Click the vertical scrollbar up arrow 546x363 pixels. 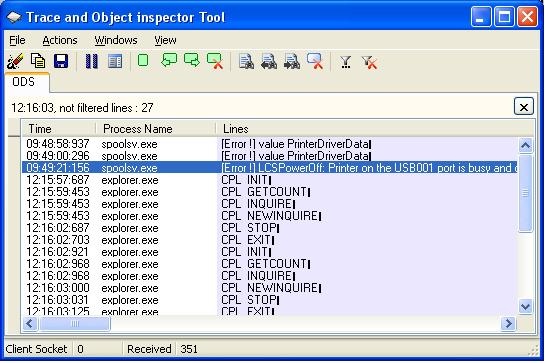[525, 145]
